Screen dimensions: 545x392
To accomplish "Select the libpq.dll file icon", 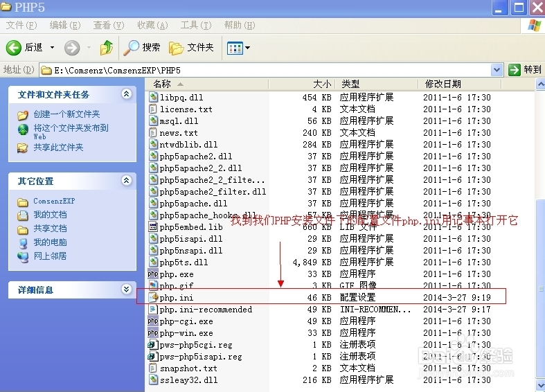I will coord(153,97).
